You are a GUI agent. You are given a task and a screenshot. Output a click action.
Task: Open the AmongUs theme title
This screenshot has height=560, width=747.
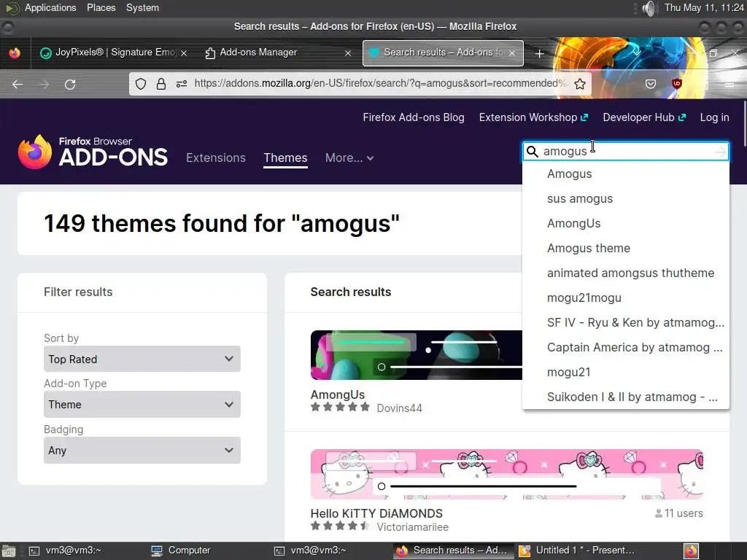coord(337,394)
